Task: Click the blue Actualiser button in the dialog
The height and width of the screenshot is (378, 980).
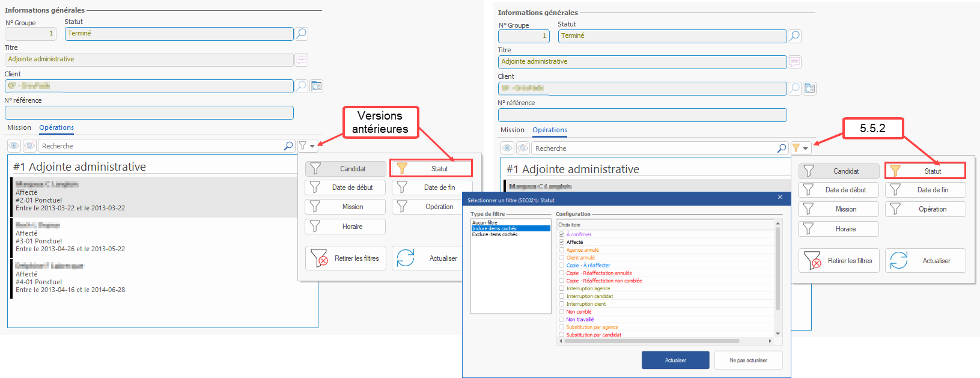Action: coord(675,360)
